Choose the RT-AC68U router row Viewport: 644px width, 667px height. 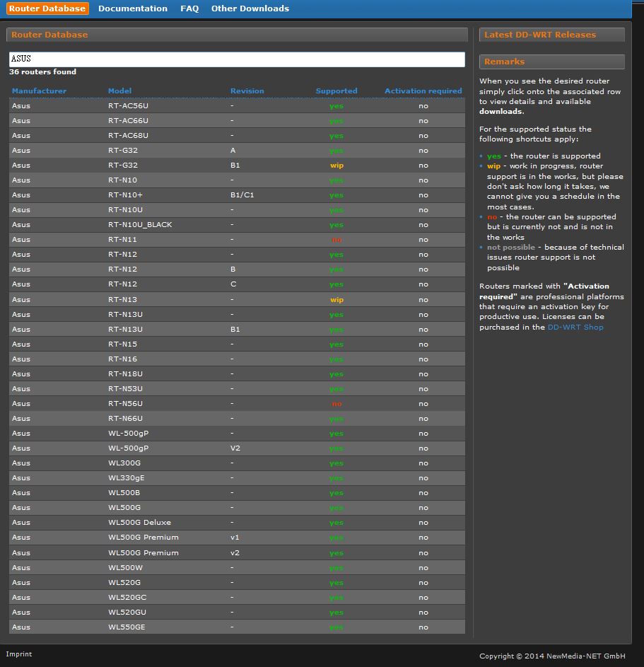237,136
